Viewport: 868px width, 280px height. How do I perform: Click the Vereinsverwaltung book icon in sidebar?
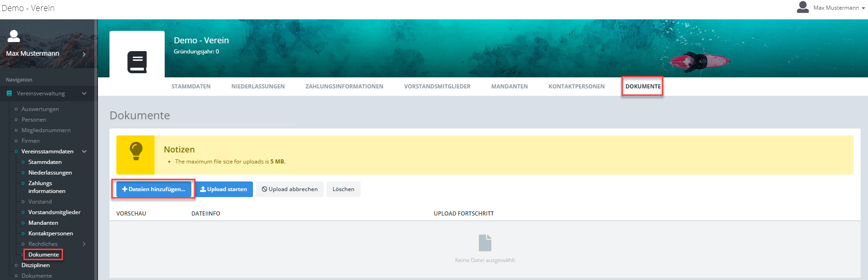(x=9, y=93)
